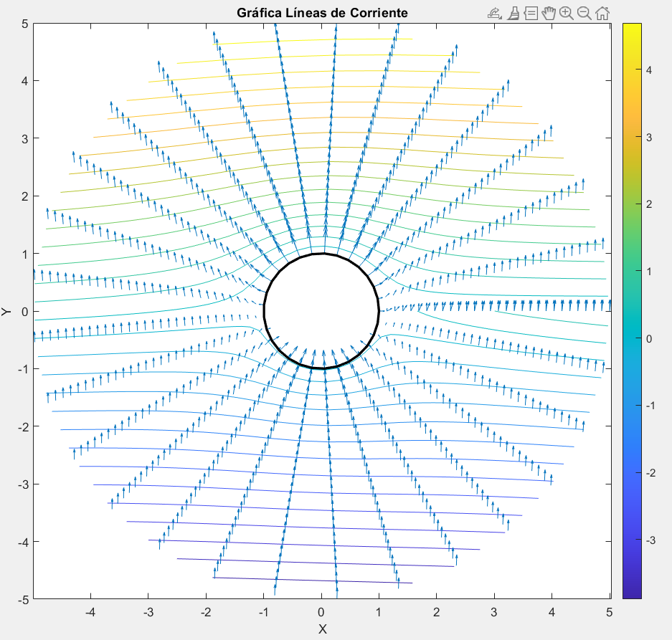This screenshot has height=640, width=672.
Task: Click the title Gráfica Líneas de Corriente
Action: click(x=322, y=13)
